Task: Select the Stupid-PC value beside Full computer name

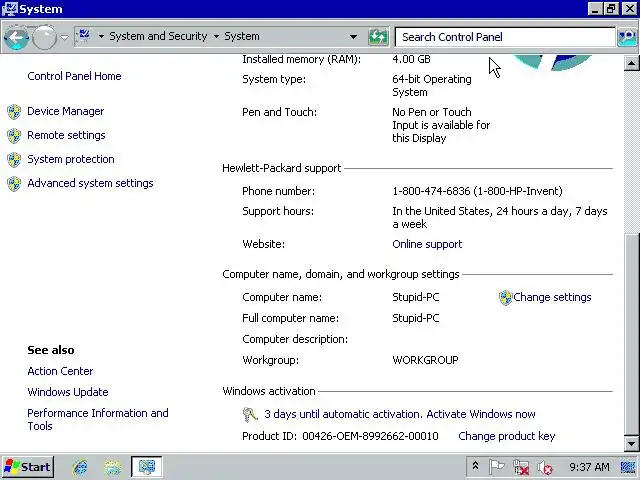Action: click(416, 318)
